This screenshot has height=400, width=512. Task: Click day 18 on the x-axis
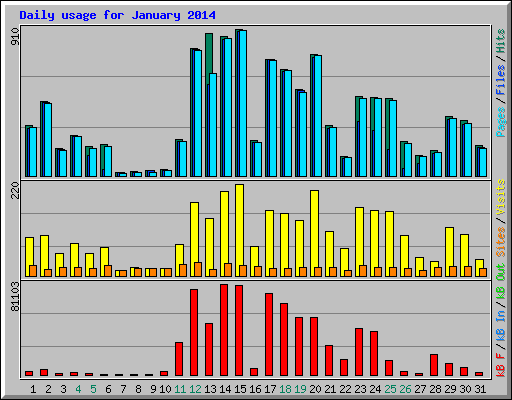tap(285, 389)
